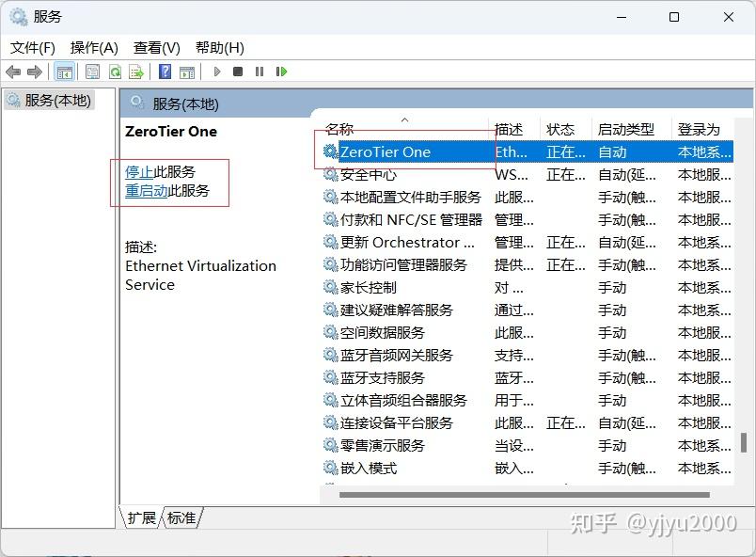
Task: Sort by the 名称 column header
Action: click(339, 129)
